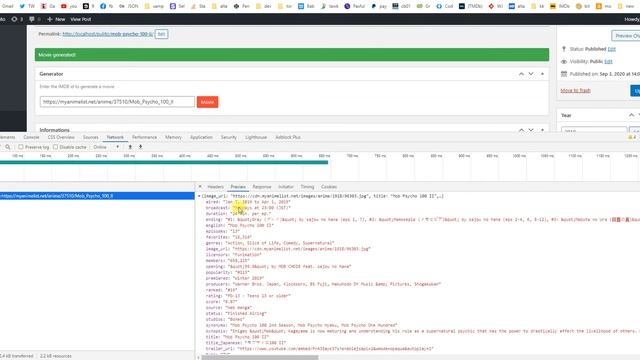Screen dimensions: 640x360
Task: Click the Move to Trash link
Action: (x=576, y=90)
